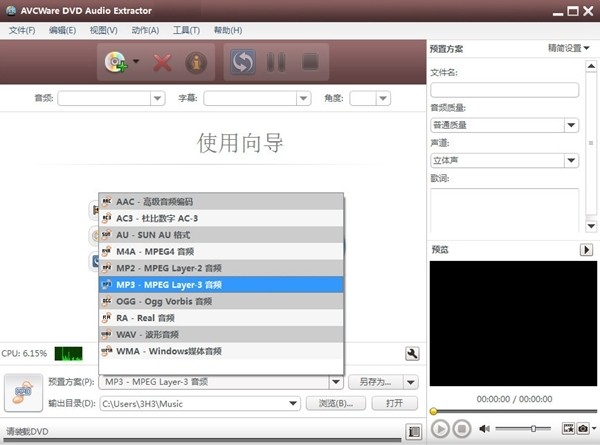Mute using the speaker volume icon
Image resolution: width=600 pixels, height=445 pixels.
coord(485,428)
